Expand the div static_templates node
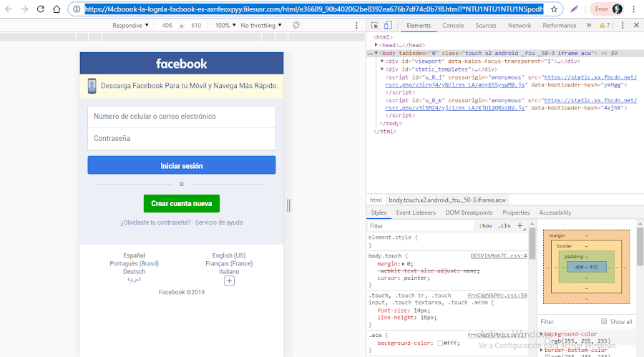 tap(382, 69)
